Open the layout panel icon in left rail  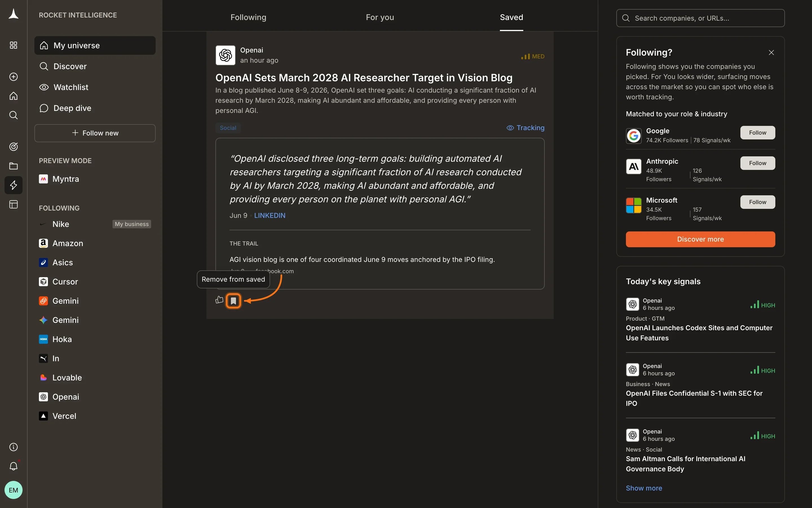[x=14, y=204]
